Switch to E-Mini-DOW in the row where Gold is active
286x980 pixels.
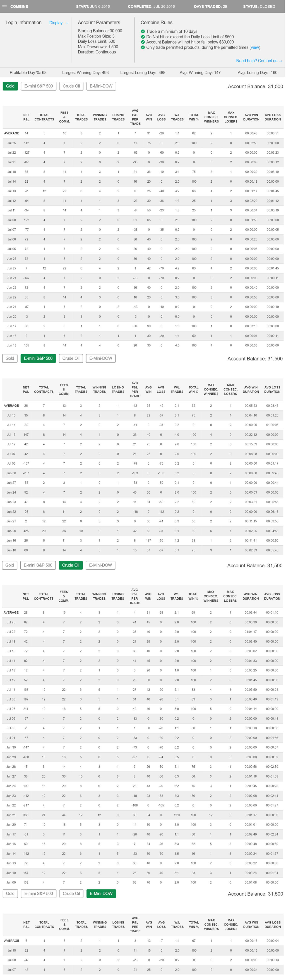(x=101, y=86)
